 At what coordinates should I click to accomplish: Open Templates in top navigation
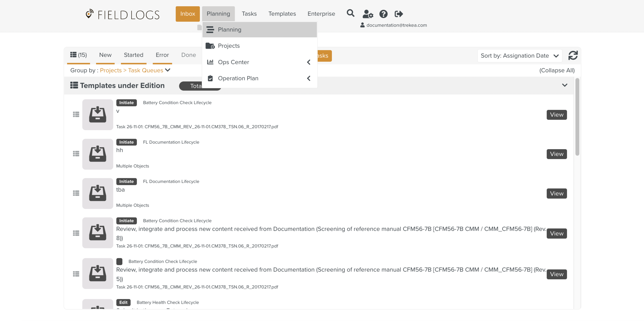(282, 14)
